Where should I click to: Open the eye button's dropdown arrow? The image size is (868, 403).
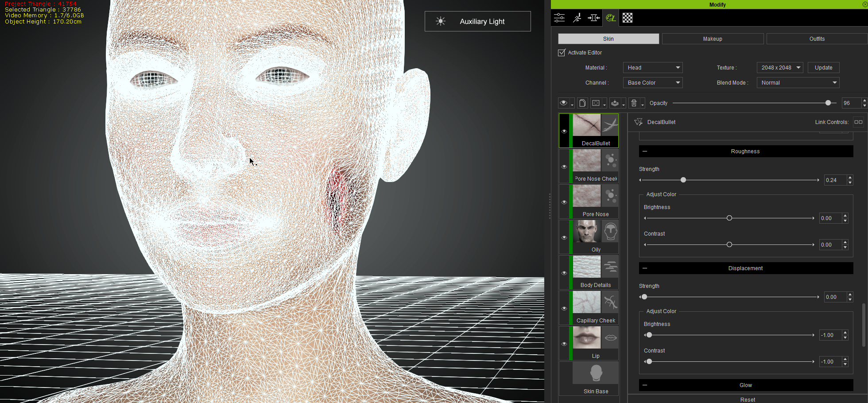click(x=572, y=105)
